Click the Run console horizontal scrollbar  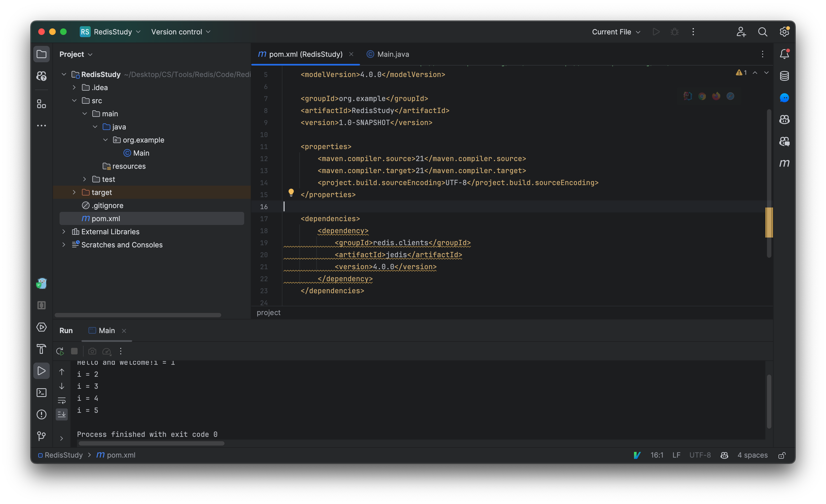click(x=151, y=443)
